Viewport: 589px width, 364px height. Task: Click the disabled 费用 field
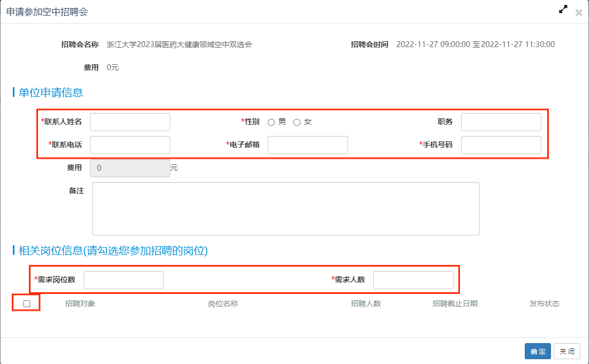pyautogui.click(x=130, y=168)
